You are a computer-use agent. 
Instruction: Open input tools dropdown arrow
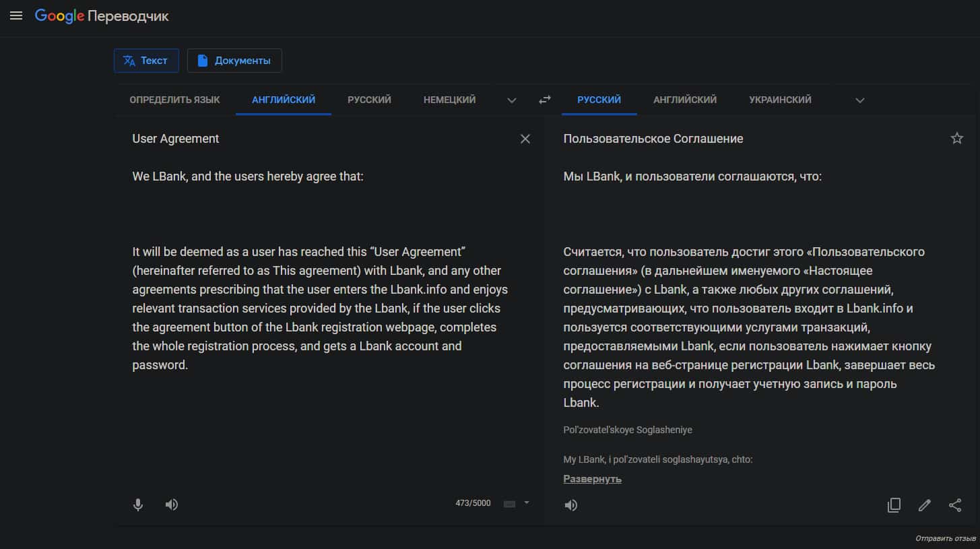527,503
